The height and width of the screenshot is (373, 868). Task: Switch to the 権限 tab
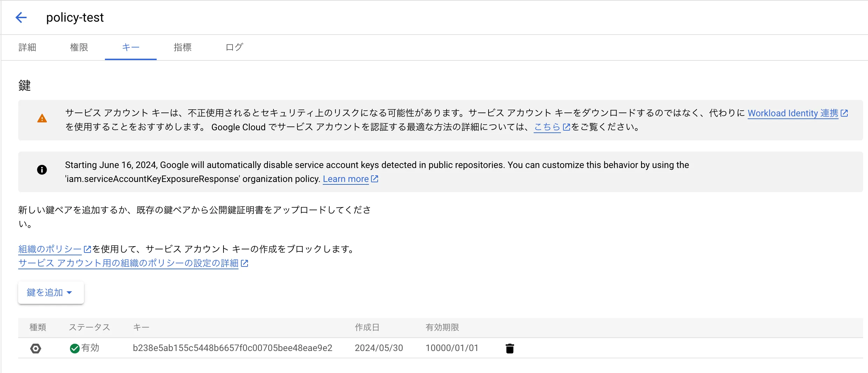[x=79, y=47]
